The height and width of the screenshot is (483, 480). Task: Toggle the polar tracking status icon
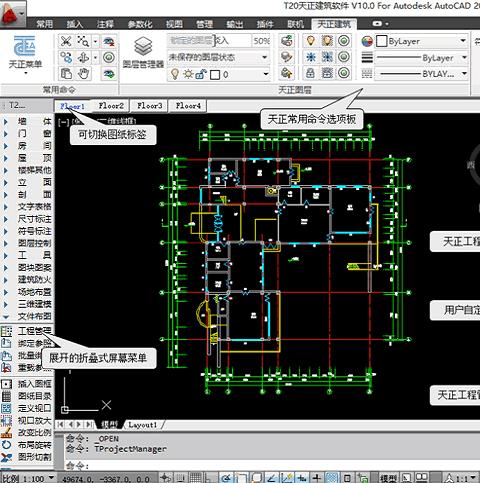227,478
